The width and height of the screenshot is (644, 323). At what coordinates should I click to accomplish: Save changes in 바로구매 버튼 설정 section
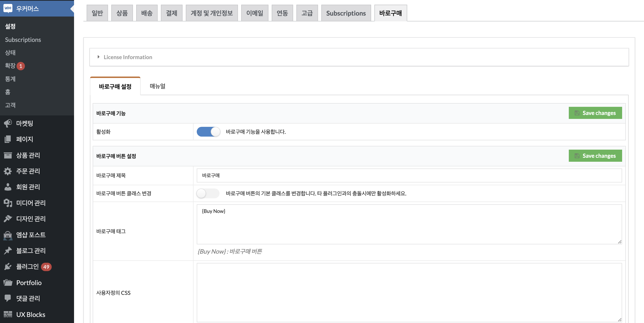[x=595, y=156]
